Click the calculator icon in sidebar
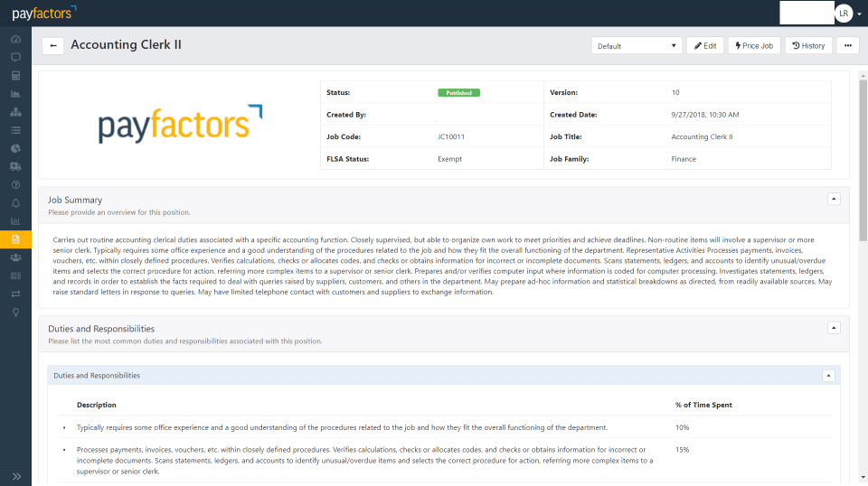Screen dimensions: 868x486 [15, 75]
